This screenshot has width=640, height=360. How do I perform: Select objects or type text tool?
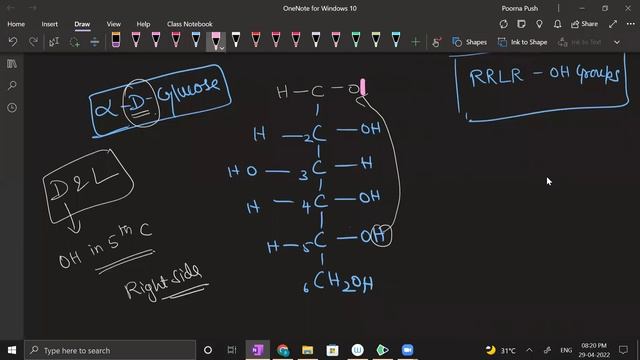coord(54,42)
